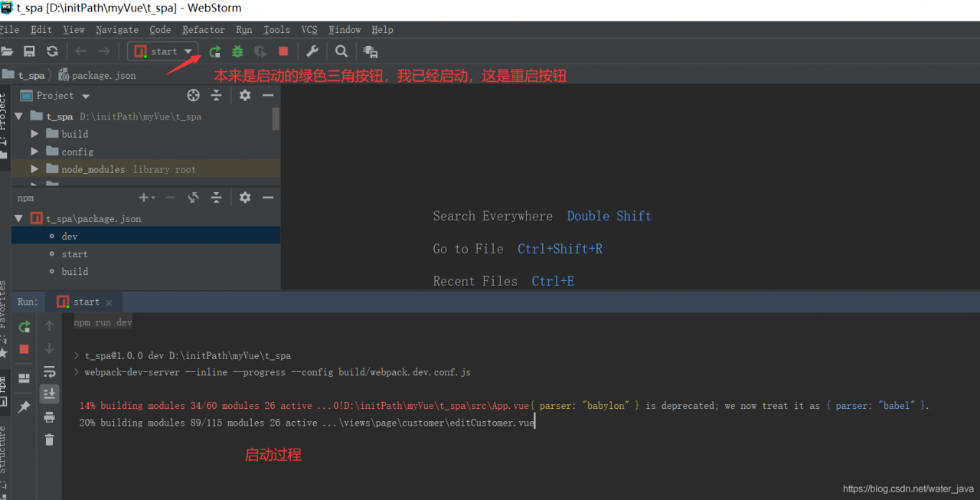
Task: Open the Tools menu
Action: [276, 30]
